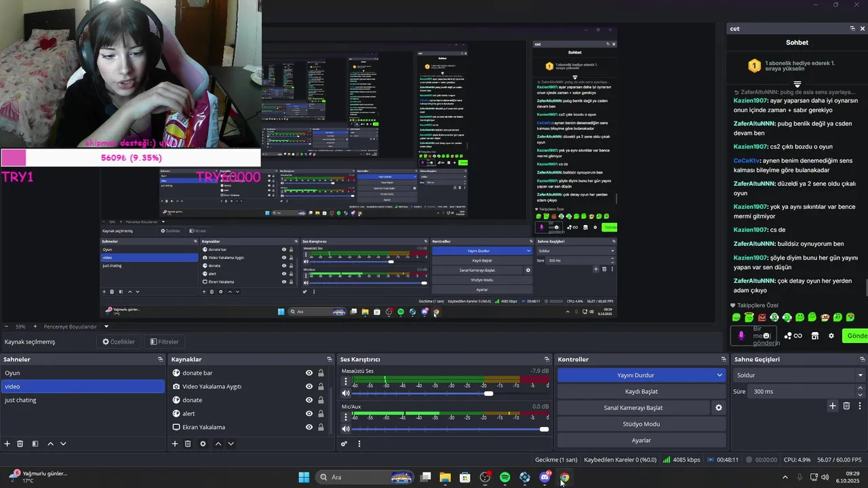Increase Süre duration with up arrow

point(861,388)
